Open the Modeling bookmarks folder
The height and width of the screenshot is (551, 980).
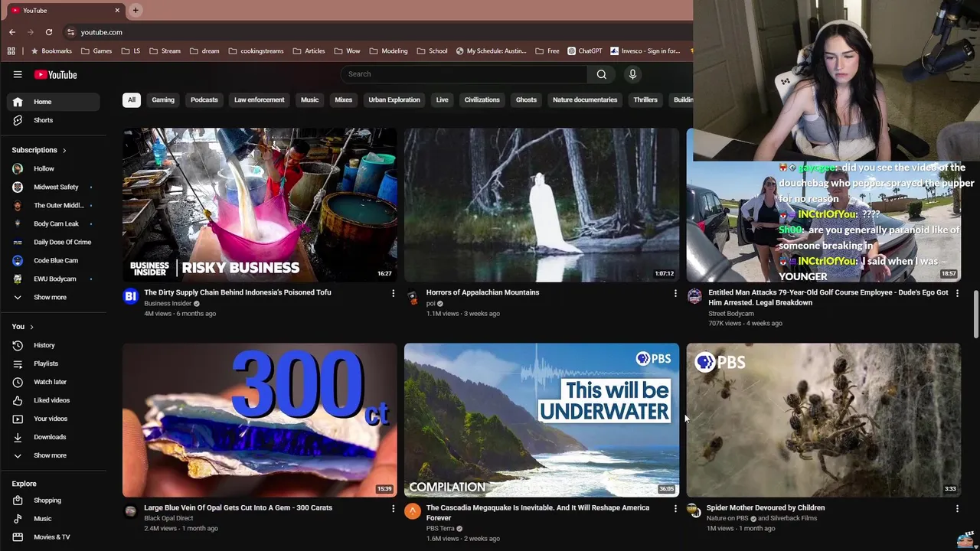(388, 51)
